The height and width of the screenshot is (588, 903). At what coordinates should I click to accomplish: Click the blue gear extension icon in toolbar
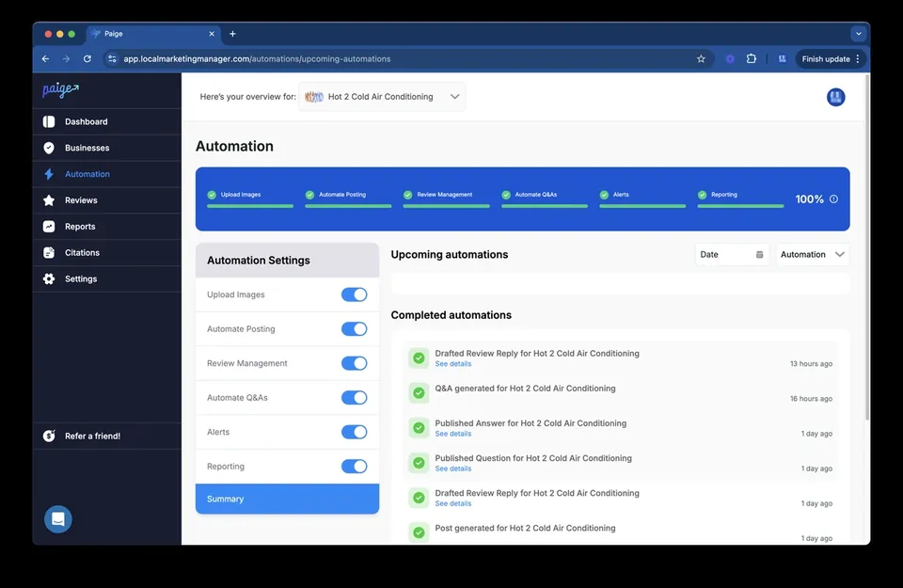click(x=730, y=58)
